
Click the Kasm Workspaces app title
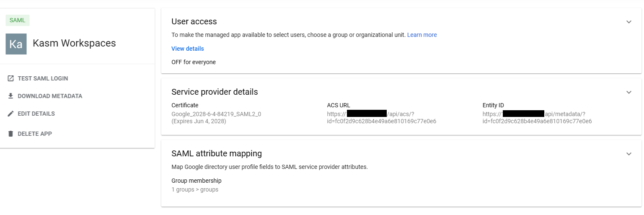pos(74,43)
